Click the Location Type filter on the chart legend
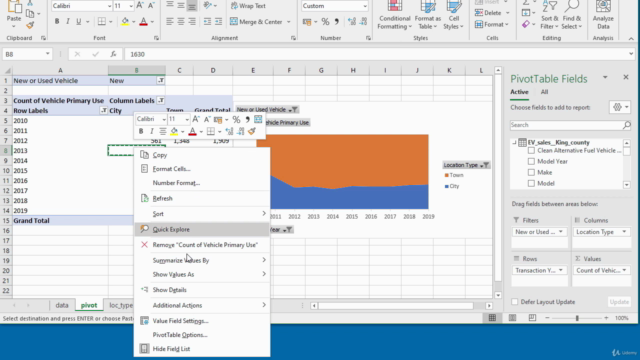Screen dimensions: 640x360 [x=466, y=165]
